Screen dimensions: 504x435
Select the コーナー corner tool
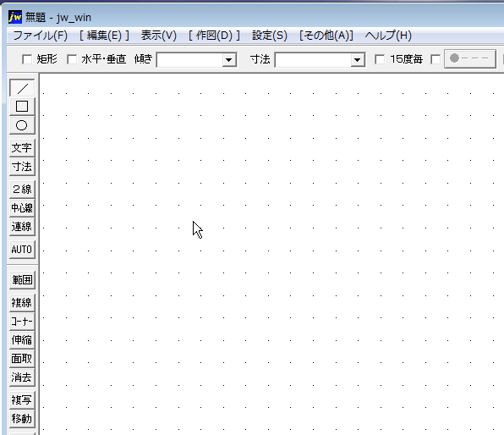(x=22, y=321)
